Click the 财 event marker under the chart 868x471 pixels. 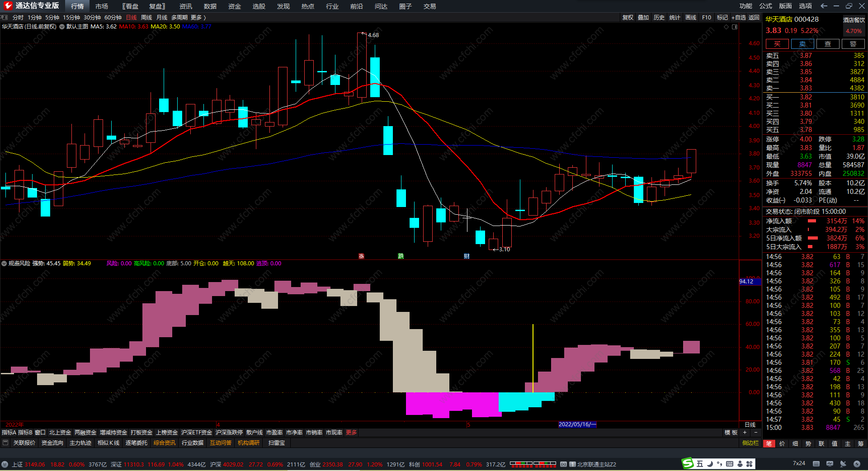[x=467, y=256]
